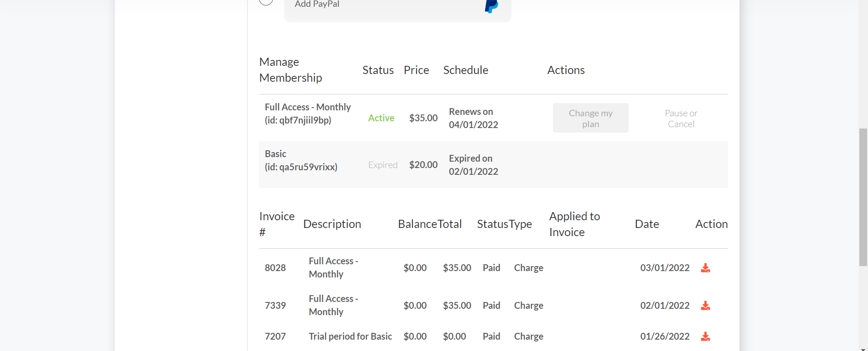Download the Trial period invoice 7207
This screenshot has height=351, width=868.
pyautogui.click(x=705, y=336)
